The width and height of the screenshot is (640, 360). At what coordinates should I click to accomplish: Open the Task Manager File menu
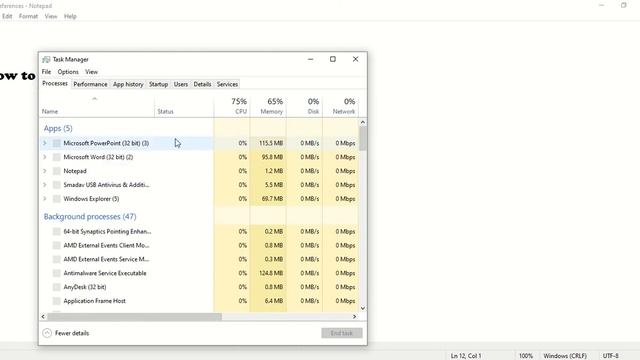coord(47,72)
